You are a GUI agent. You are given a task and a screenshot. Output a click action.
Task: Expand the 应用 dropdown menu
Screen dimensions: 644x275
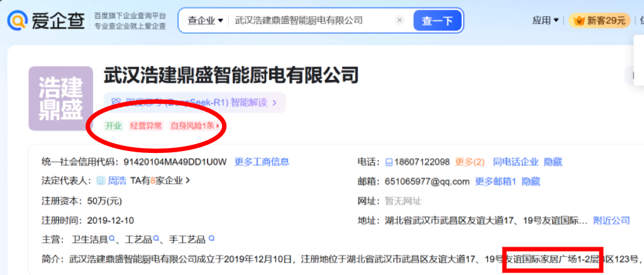tap(545, 21)
